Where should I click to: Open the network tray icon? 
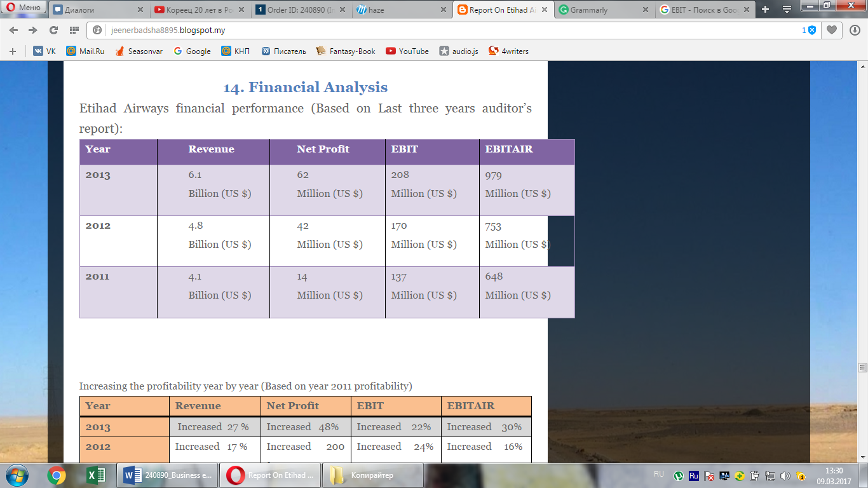coord(770,475)
